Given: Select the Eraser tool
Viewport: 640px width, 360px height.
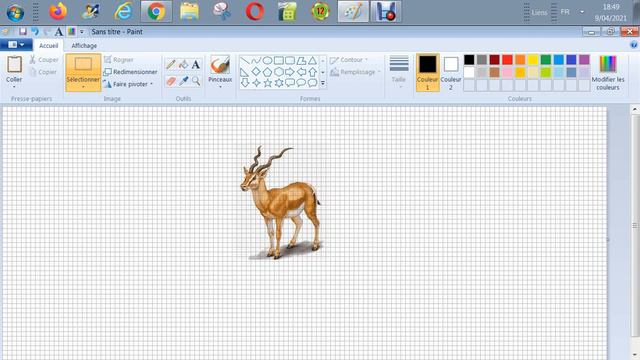Looking at the screenshot, I should point(171,81).
